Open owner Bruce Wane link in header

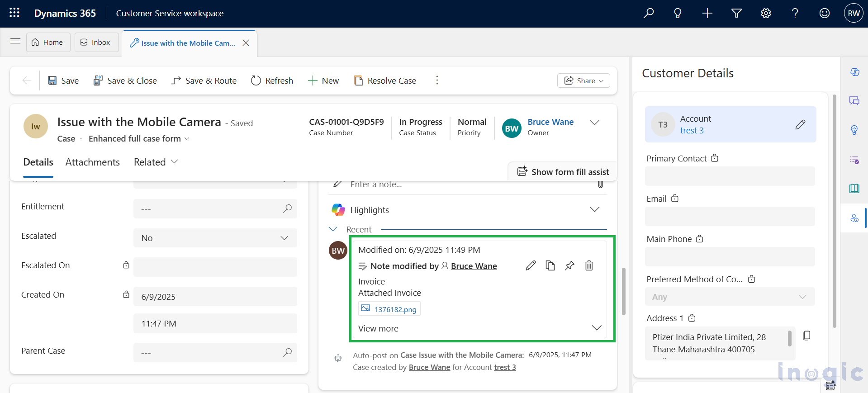[550, 122]
